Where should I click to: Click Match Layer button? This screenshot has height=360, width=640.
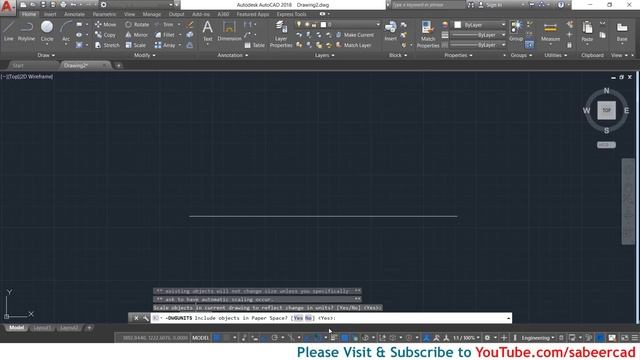pos(353,45)
